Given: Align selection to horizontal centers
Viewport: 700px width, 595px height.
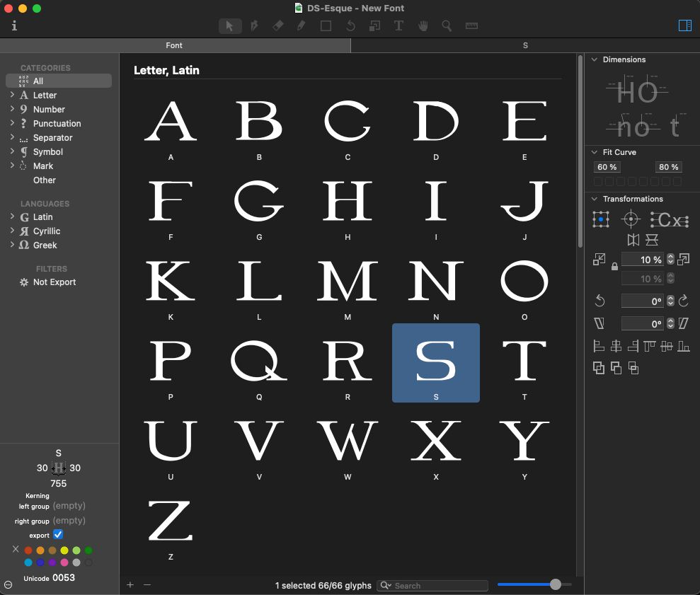Looking at the screenshot, I should (616, 346).
